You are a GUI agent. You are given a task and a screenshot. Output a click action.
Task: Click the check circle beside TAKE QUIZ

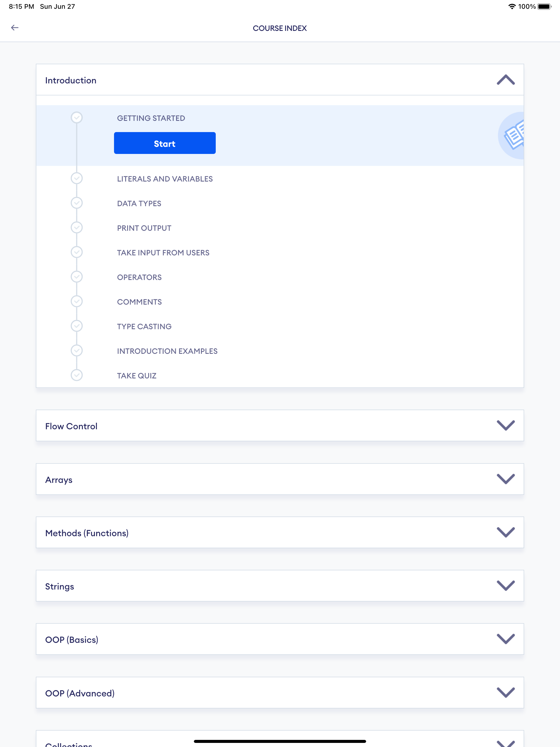click(77, 375)
